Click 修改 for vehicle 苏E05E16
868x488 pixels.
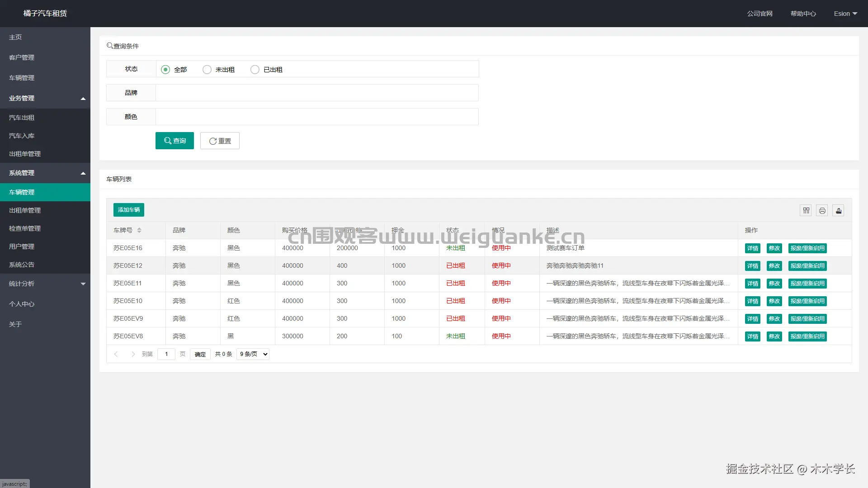(x=774, y=248)
